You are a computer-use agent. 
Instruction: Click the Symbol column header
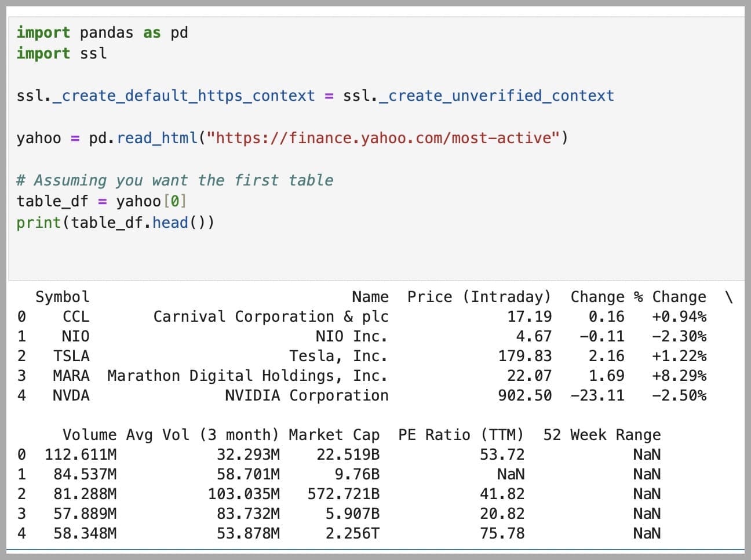click(x=62, y=297)
